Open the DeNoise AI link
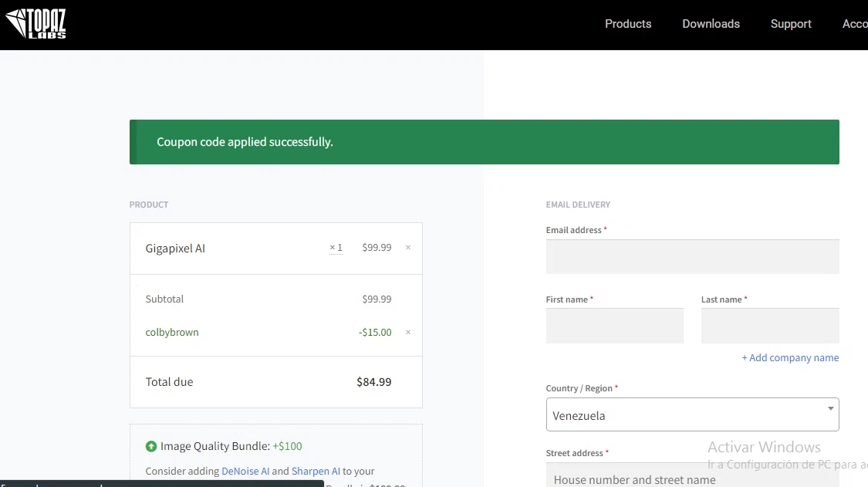 245,471
